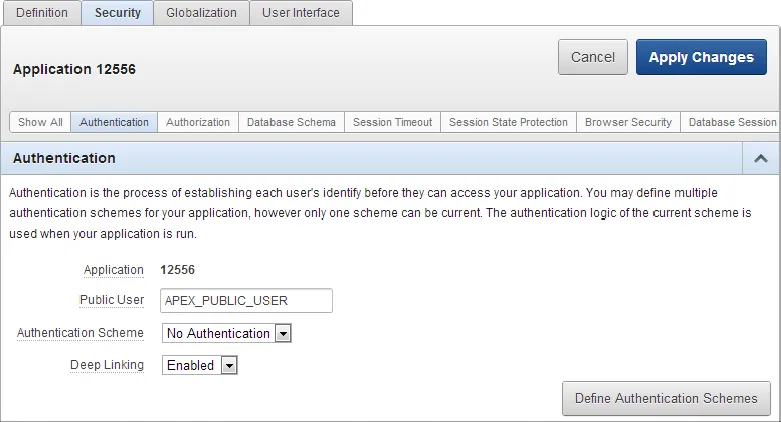Open the Database Session section
The height and width of the screenshot is (422, 781).
(x=731, y=122)
